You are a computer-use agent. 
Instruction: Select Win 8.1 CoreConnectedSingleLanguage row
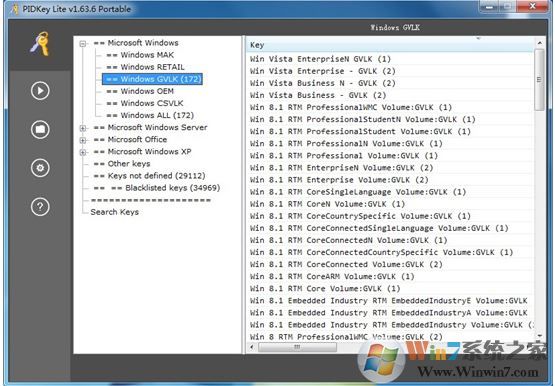click(x=389, y=228)
